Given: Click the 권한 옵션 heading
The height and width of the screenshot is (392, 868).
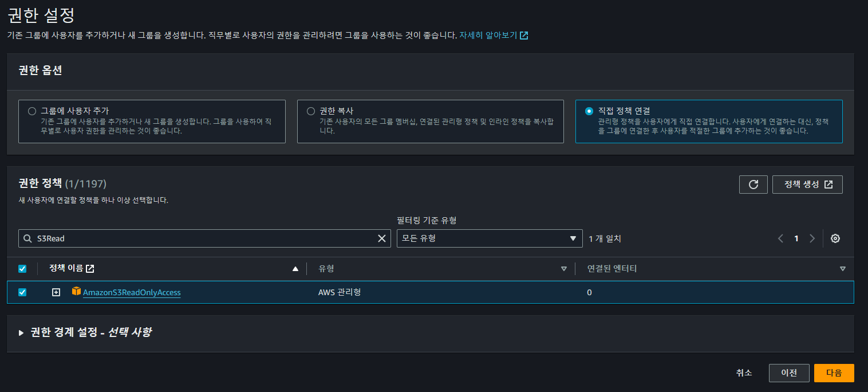Looking at the screenshot, I should [40, 70].
